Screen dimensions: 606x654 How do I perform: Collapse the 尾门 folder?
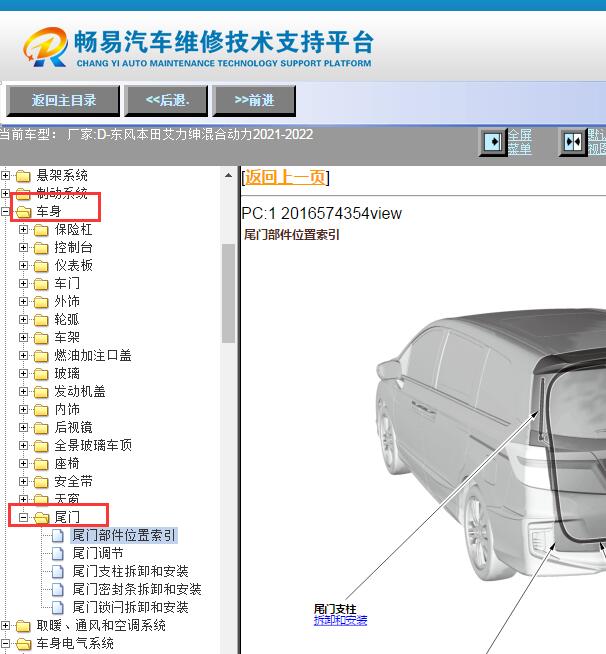pyautogui.click(x=23, y=518)
